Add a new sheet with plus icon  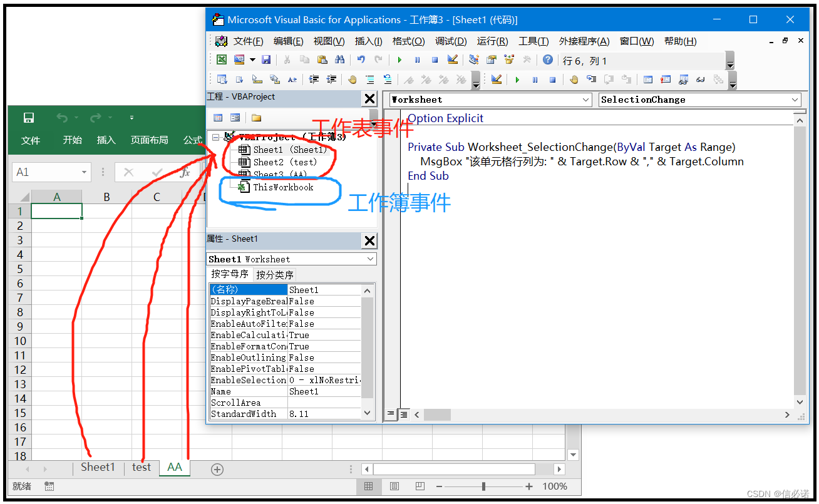coord(217,469)
